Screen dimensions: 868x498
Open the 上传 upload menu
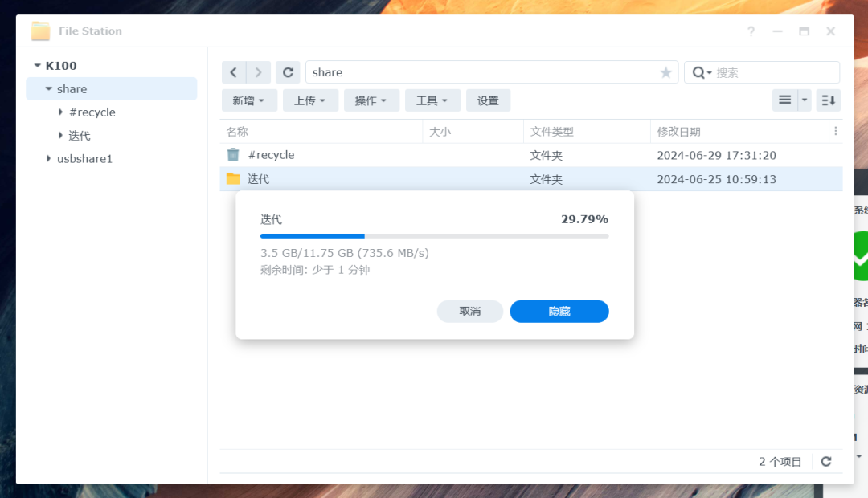coord(310,100)
